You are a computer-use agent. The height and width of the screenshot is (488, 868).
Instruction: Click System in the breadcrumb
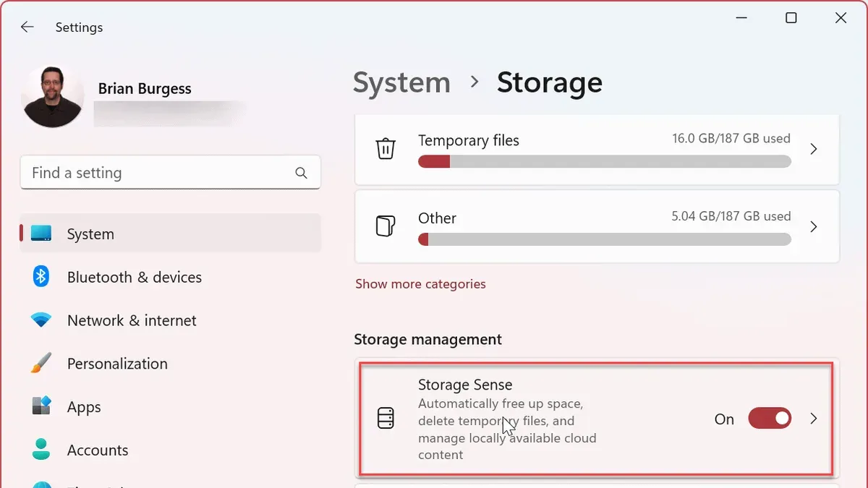click(401, 82)
